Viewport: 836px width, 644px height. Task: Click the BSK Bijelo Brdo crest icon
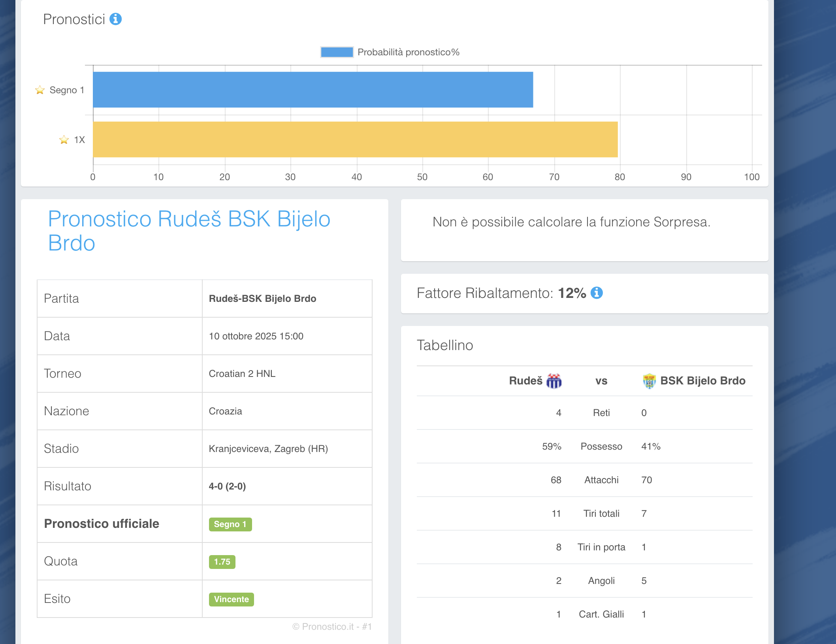(x=649, y=381)
